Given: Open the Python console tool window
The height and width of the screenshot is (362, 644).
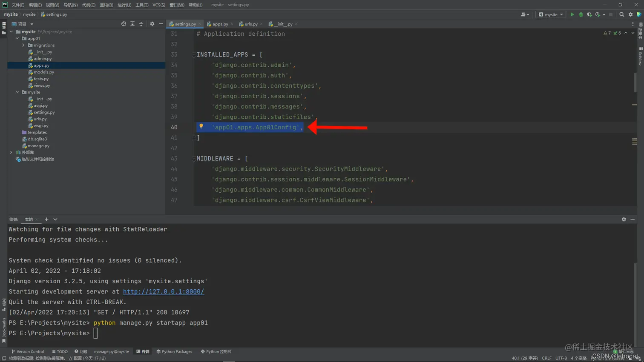Looking at the screenshot, I should pos(216,351).
